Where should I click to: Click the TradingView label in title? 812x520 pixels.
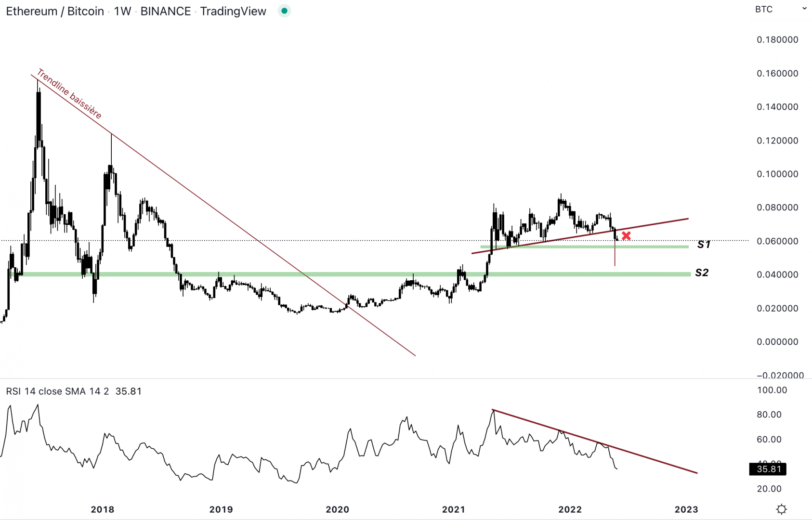pos(233,11)
